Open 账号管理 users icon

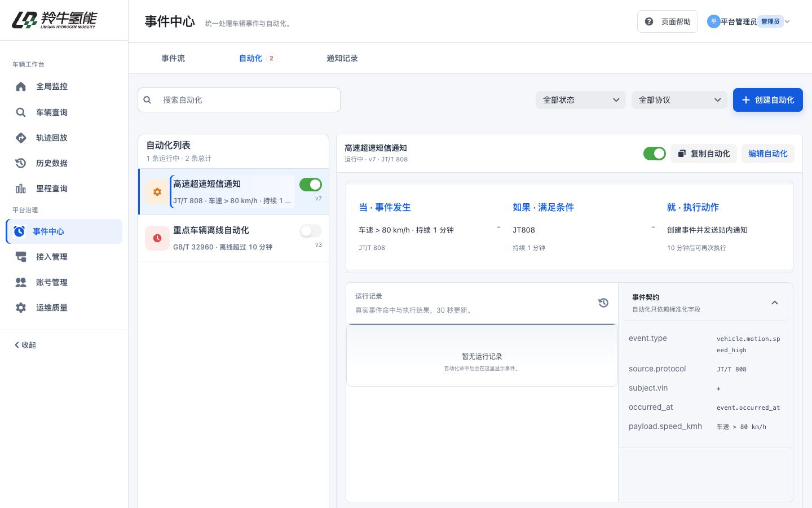[x=21, y=282]
